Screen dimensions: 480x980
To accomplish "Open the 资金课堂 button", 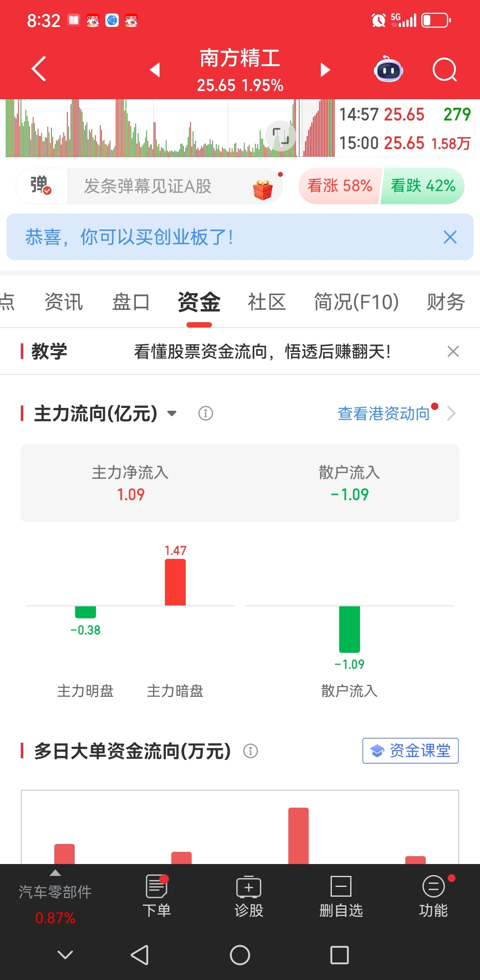I will [410, 751].
